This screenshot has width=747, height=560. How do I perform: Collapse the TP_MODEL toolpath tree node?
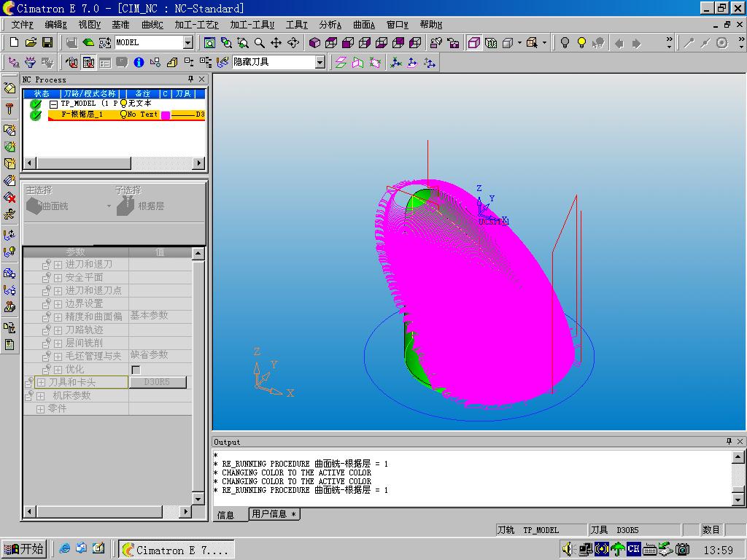54,104
